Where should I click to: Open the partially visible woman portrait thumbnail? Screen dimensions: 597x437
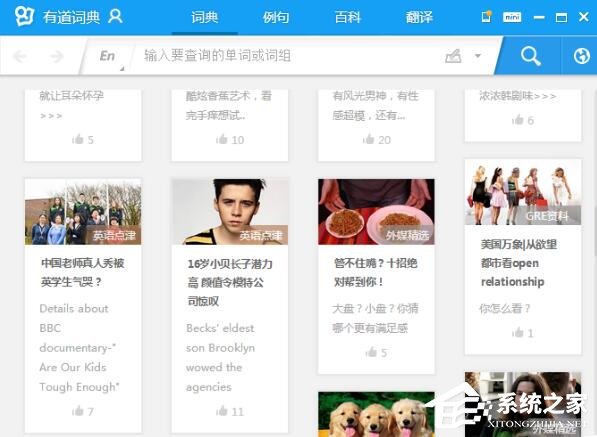tap(523, 404)
